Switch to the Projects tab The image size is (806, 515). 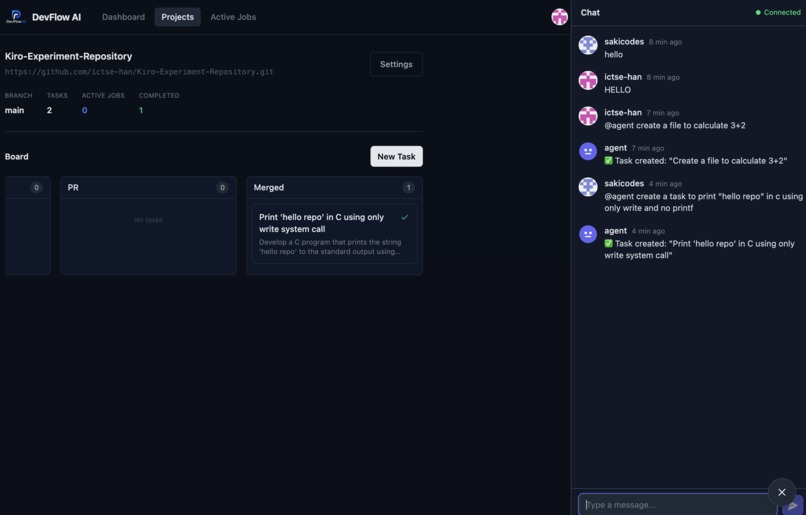click(177, 17)
